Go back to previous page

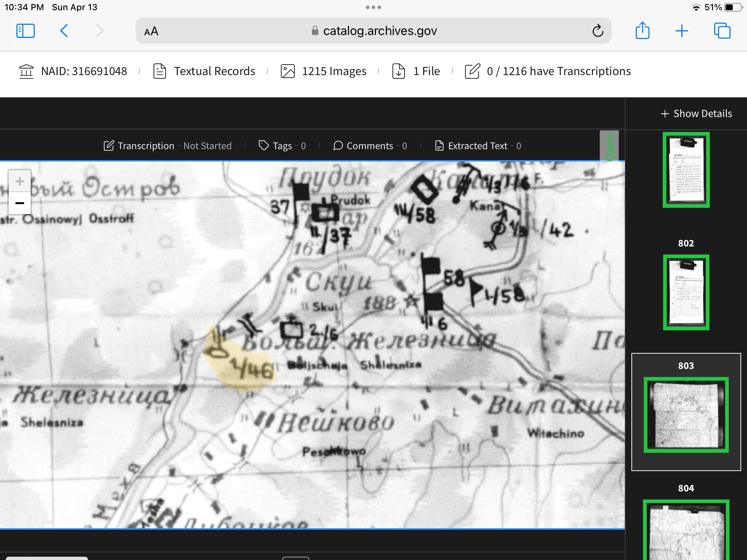[64, 31]
